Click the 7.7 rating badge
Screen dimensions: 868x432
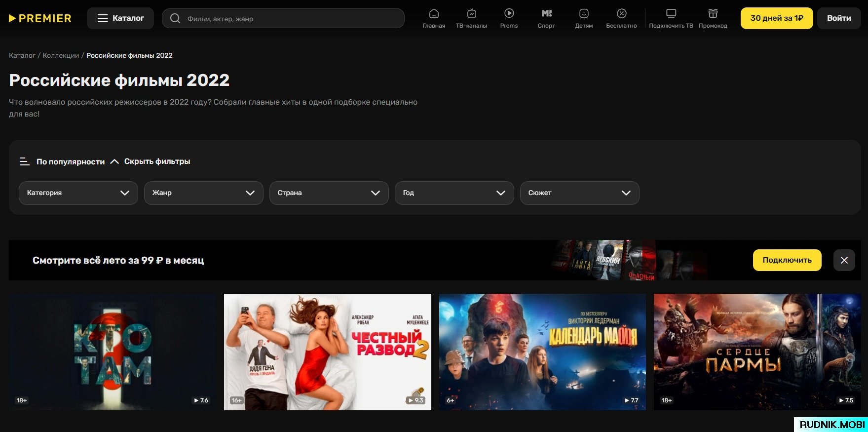pyautogui.click(x=631, y=400)
